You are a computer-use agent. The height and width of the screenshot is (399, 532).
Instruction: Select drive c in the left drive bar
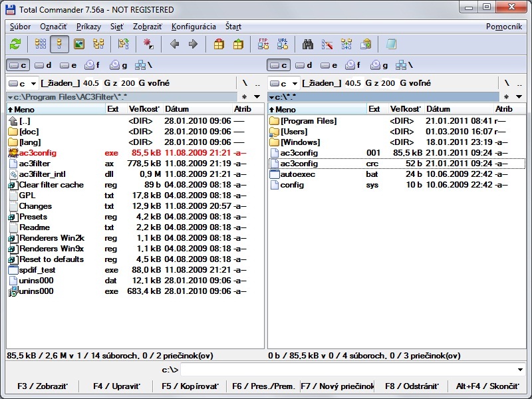18,65
